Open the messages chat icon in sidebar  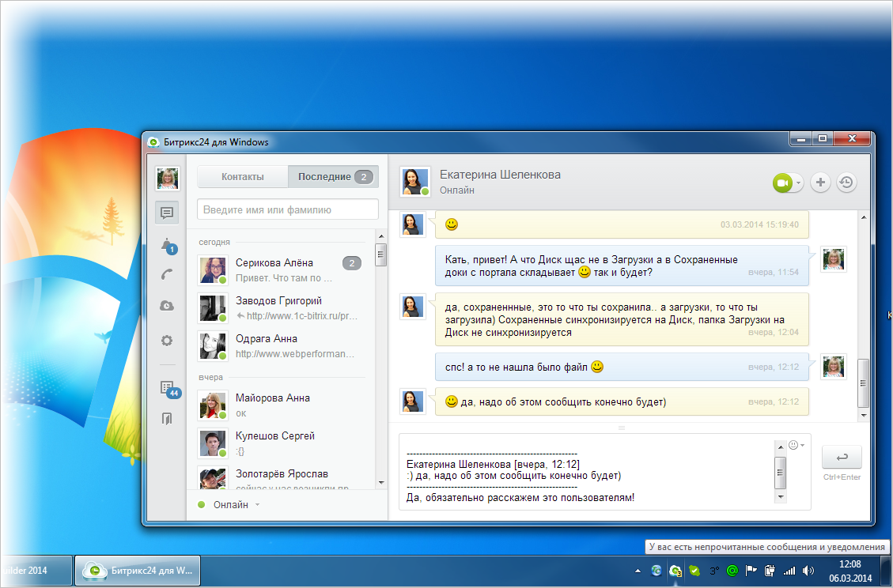167,213
